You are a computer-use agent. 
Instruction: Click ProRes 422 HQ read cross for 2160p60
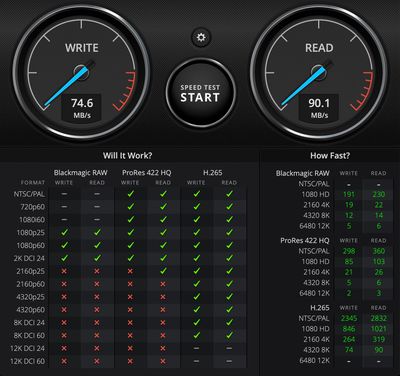coord(163,284)
